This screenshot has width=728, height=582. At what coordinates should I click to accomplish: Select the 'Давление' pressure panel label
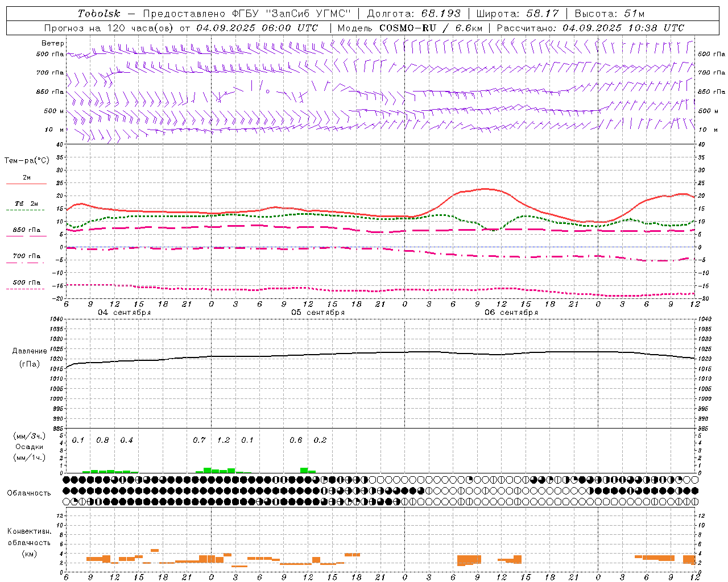(30, 351)
